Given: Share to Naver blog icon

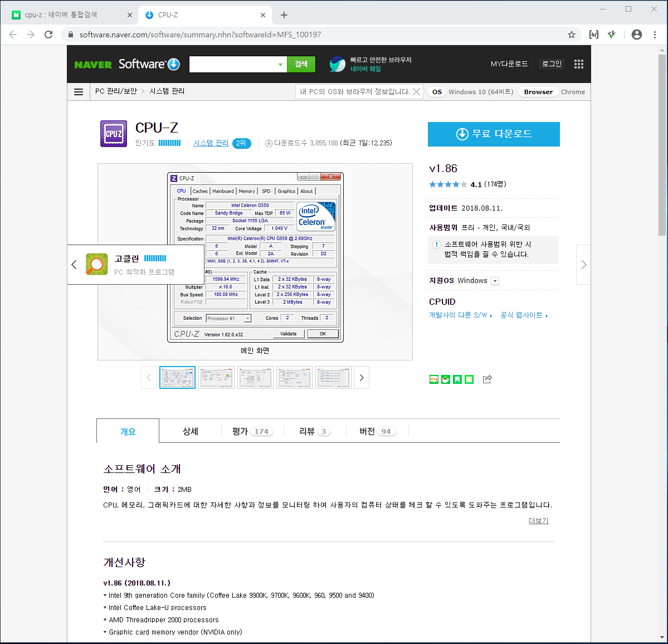Looking at the screenshot, I should [433, 379].
